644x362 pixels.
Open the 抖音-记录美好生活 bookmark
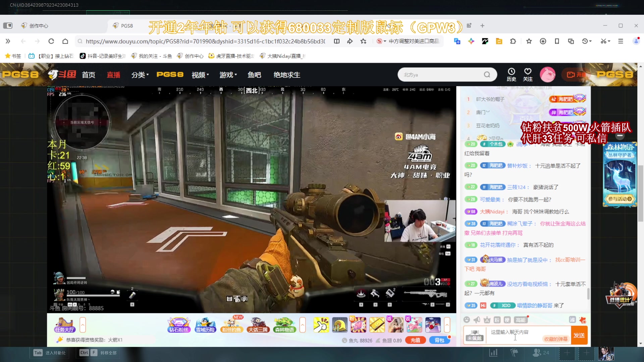[102, 56]
